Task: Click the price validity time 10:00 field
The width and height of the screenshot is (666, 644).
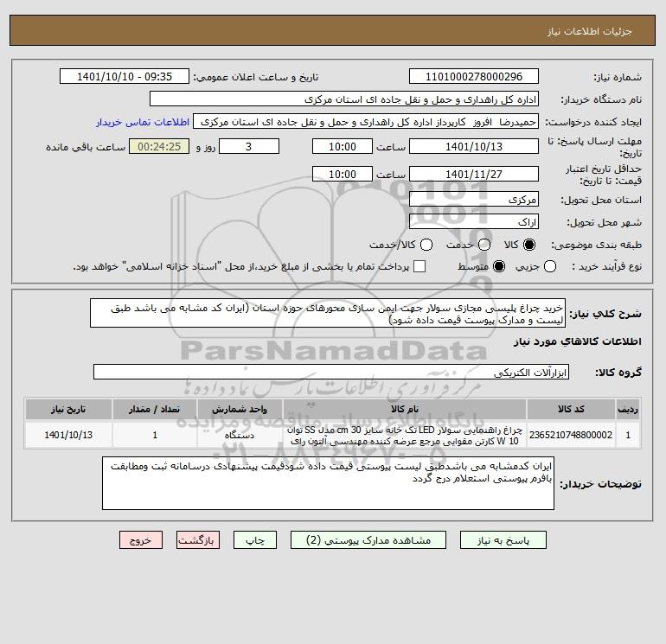Action: point(343,174)
